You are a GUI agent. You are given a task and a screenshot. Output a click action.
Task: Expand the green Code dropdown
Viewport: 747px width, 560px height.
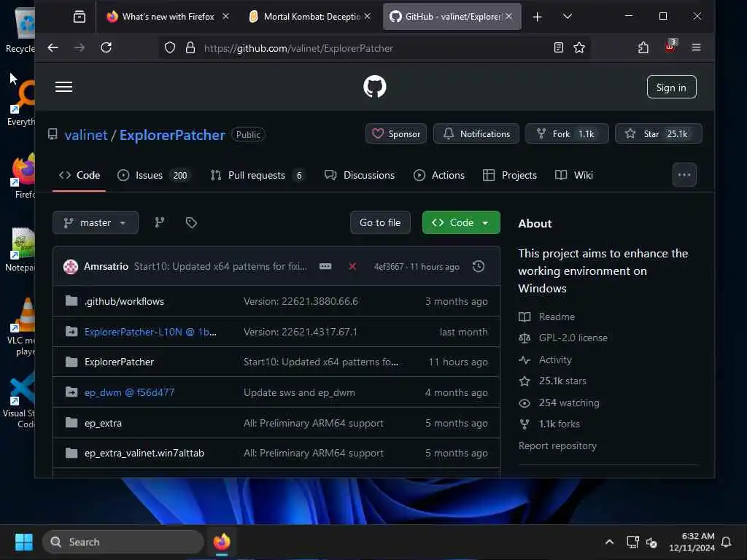pyautogui.click(x=461, y=222)
